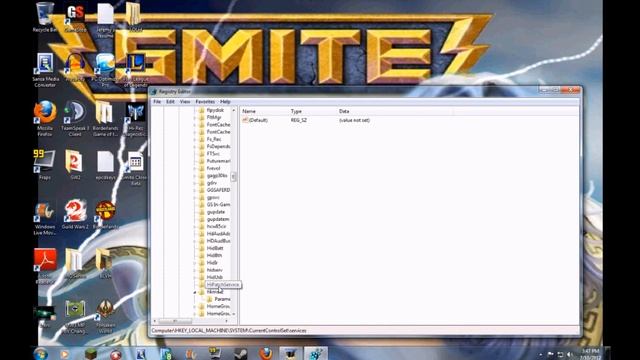Open Sansa Media Converter shortcut
The height and width of the screenshot is (360, 640).
(45, 70)
